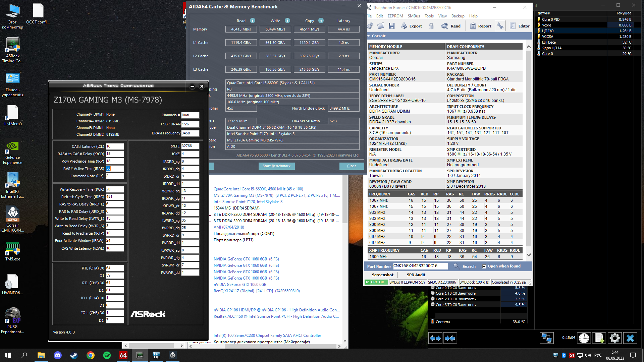Click the HWiNFO logging sheet icon

tap(599, 338)
